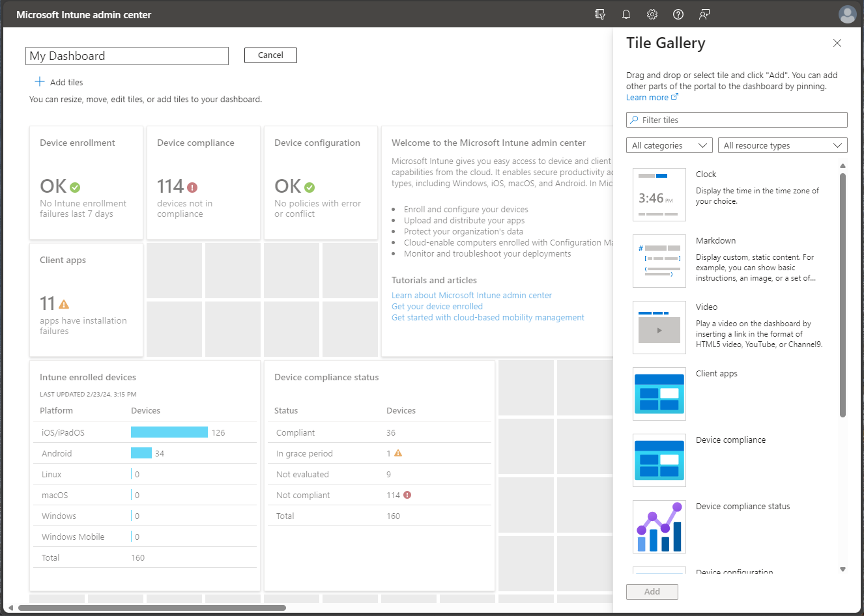This screenshot has height=616, width=864.
Task: Click the horizontal scrollbar left arrow
Action: click(10, 608)
